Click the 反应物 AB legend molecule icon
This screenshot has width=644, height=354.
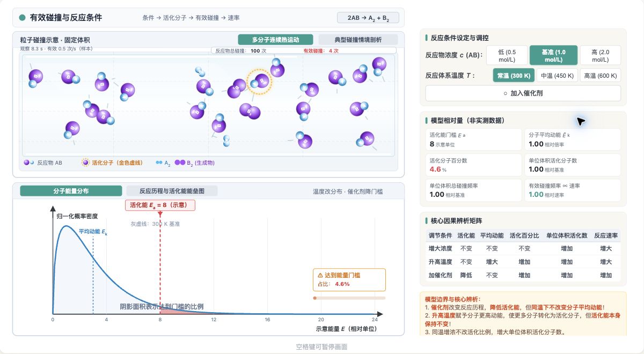tap(28, 163)
